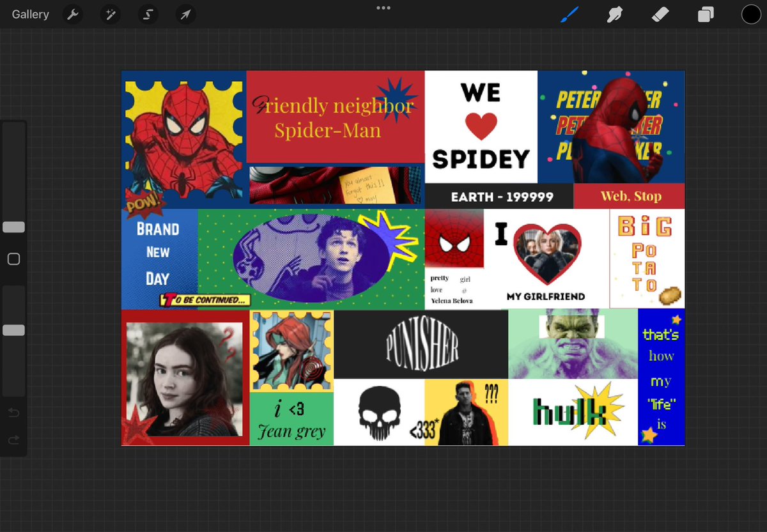Adjust the brush opacity slider handle
The image size is (767, 532).
(13, 330)
